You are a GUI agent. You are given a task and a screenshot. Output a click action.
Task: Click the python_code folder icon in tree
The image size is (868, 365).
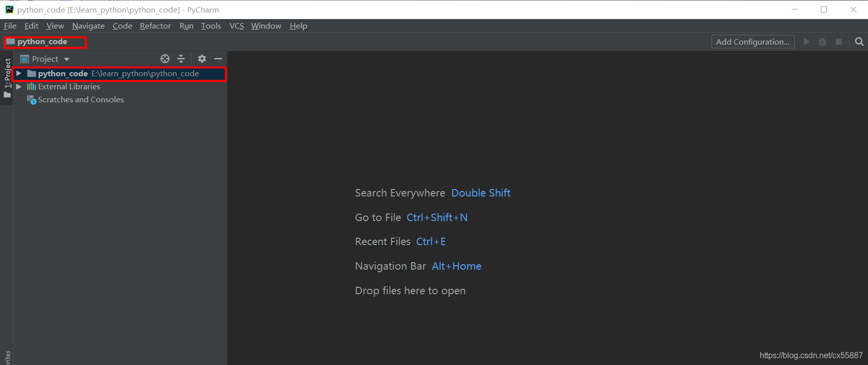(32, 73)
